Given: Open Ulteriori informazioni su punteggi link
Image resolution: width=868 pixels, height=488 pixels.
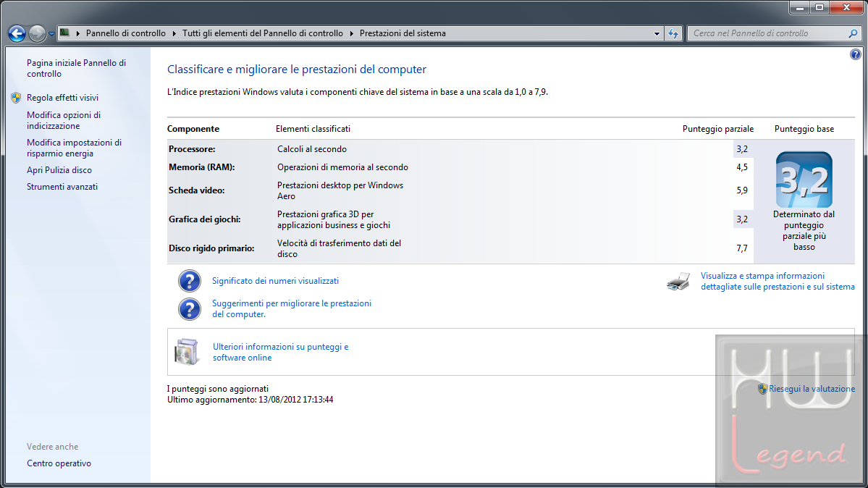Looking at the screenshot, I should tap(281, 352).
